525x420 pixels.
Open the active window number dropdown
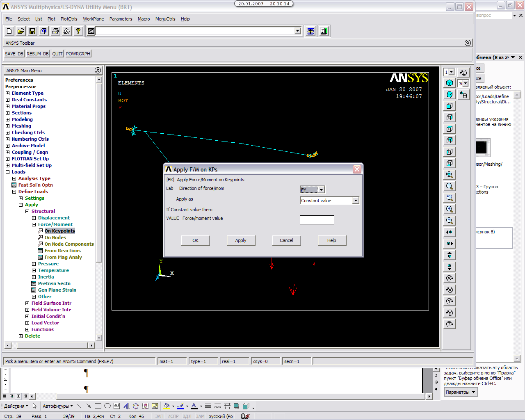point(452,72)
